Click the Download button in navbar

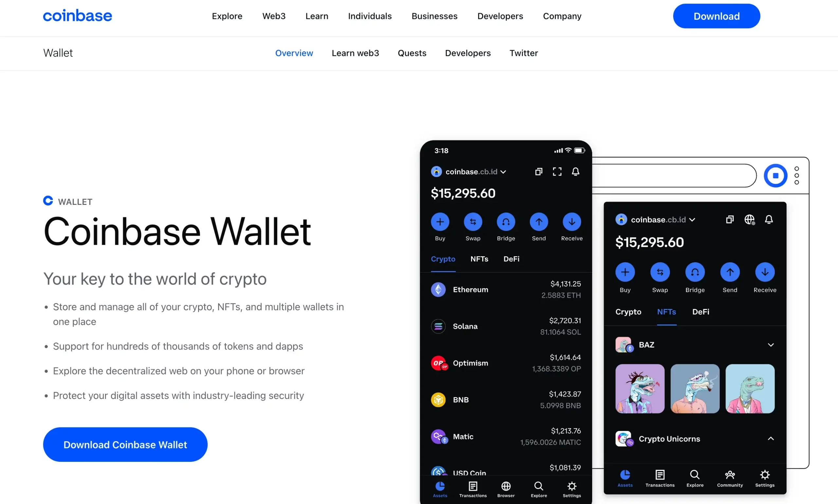coord(716,16)
